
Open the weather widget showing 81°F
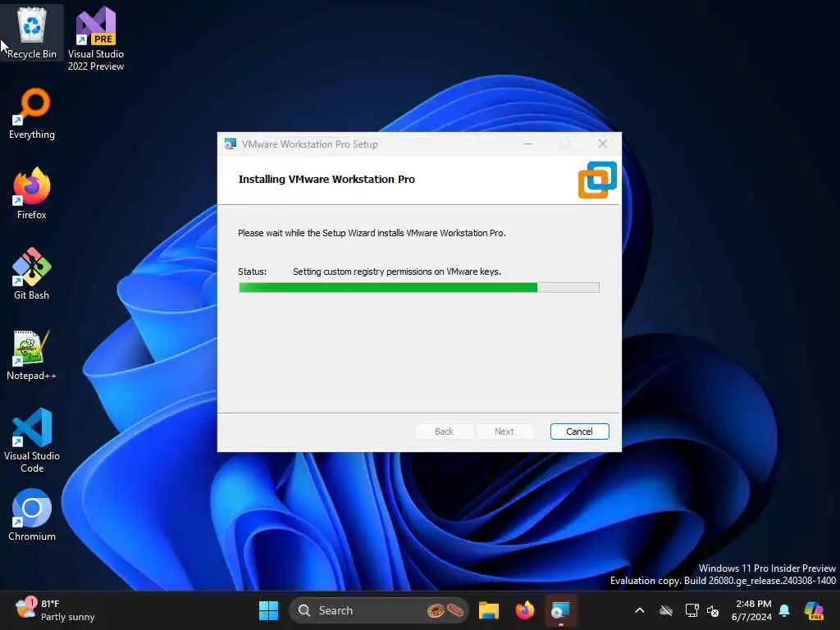point(55,610)
